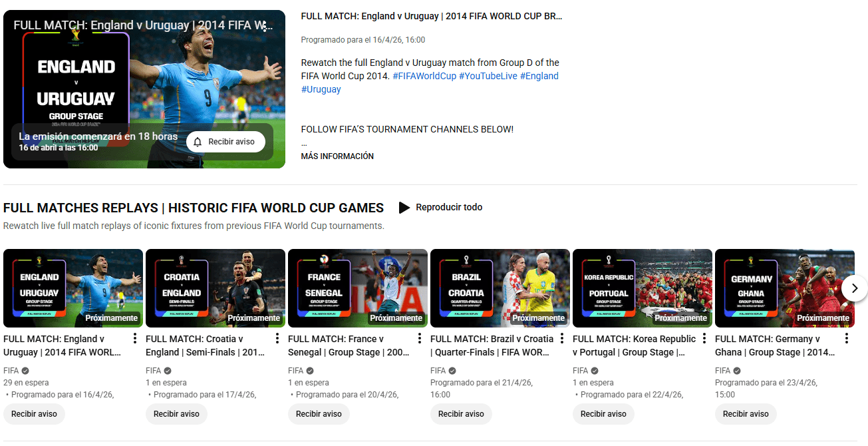Open the three-dot menu on Croatia v England video
Screen dimensions: 868x446
[277, 339]
